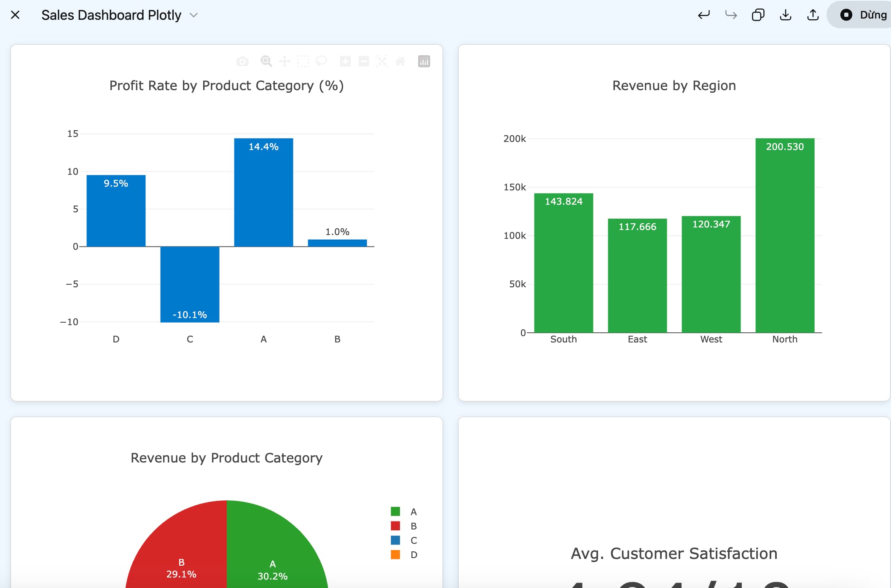Click the West bar showing 120.347
The image size is (891, 588).
click(x=711, y=274)
